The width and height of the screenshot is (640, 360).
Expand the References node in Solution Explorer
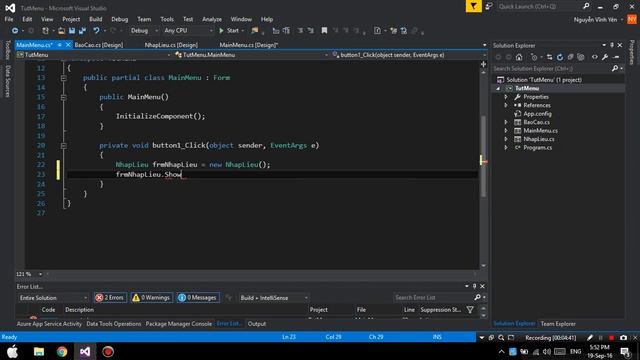click(x=506, y=105)
